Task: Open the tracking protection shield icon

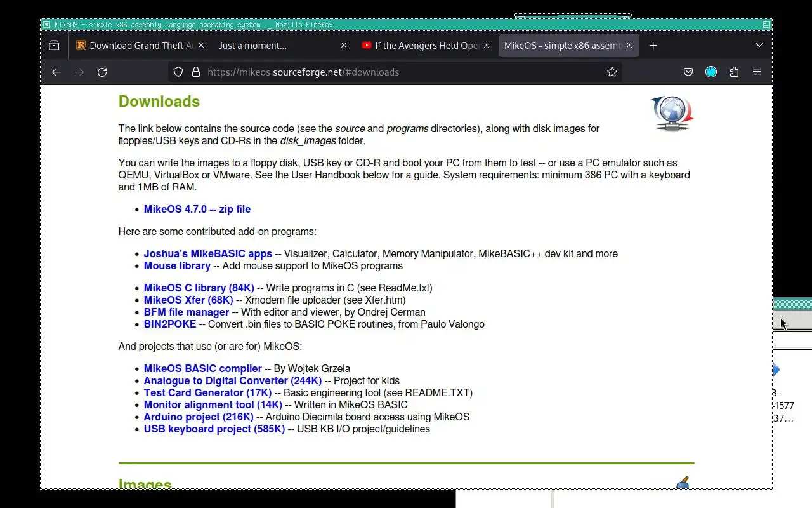Action: click(178, 72)
